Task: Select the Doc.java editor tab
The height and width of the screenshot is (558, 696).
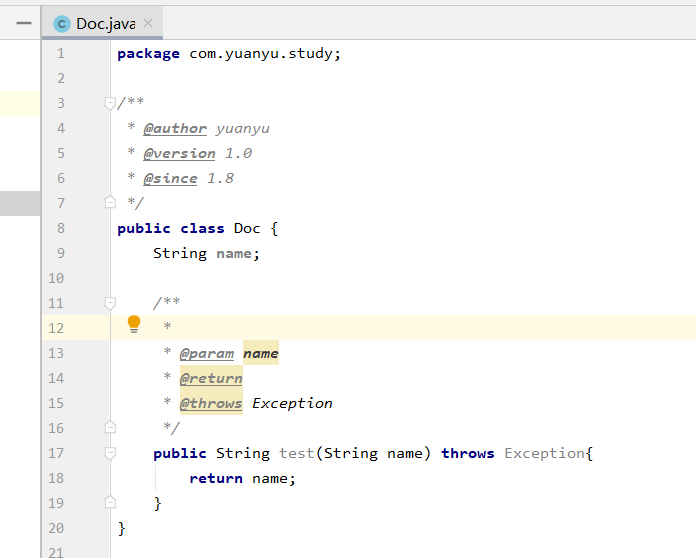Action: 102,23
